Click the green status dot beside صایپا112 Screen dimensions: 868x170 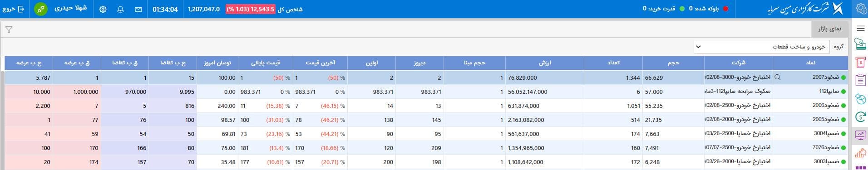pos(843,92)
